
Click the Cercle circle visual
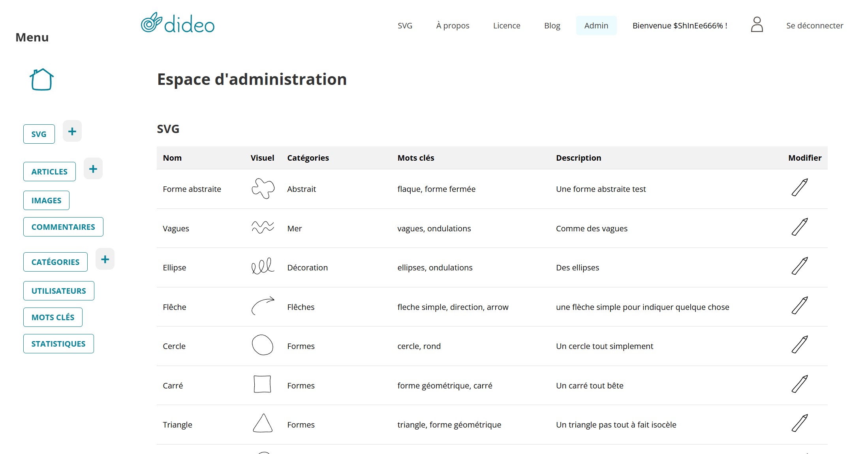pyautogui.click(x=263, y=345)
